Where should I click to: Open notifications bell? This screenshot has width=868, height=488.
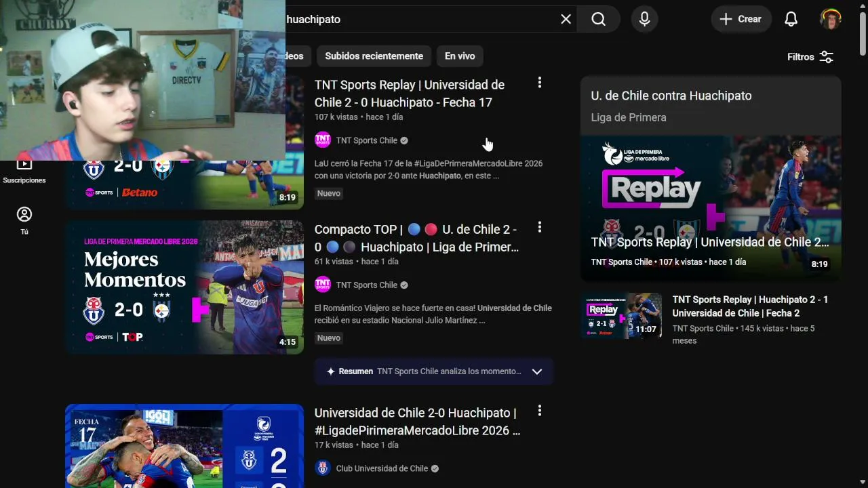coord(791,19)
